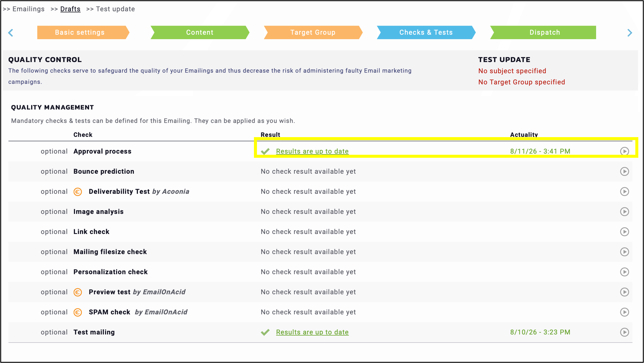Click euro icon beside SPAM check
The image size is (644, 363).
[78, 312]
